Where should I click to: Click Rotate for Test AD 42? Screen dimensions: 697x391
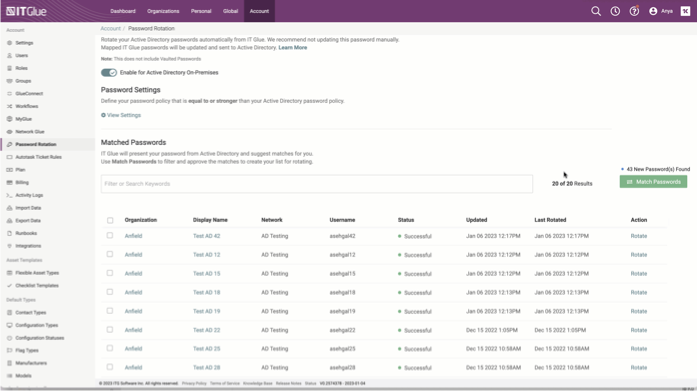[638, 236]
